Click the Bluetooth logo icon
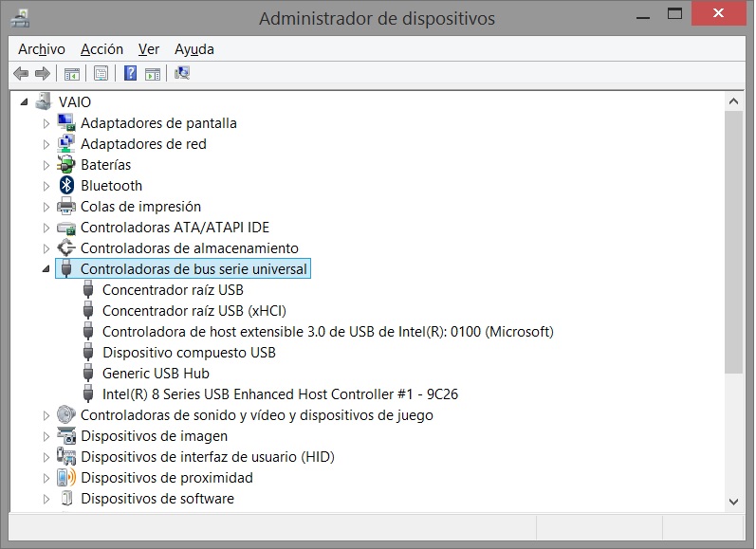This screenshot has width=756, height=549. (x=66, y=185)
